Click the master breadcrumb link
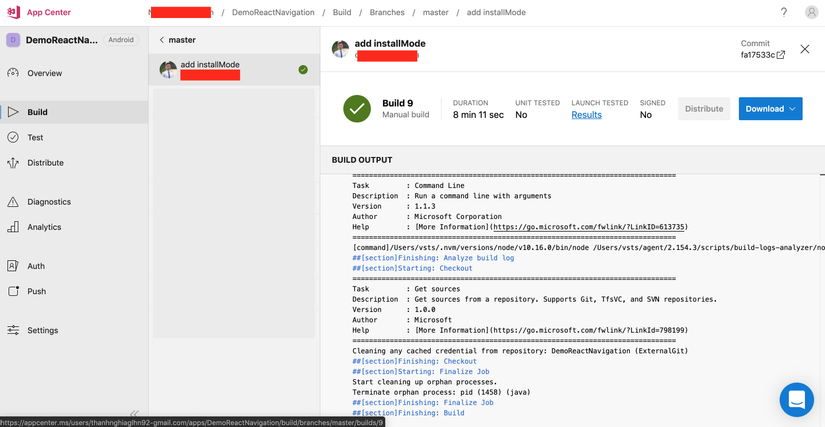825x427 pixels. click(436, 13)
